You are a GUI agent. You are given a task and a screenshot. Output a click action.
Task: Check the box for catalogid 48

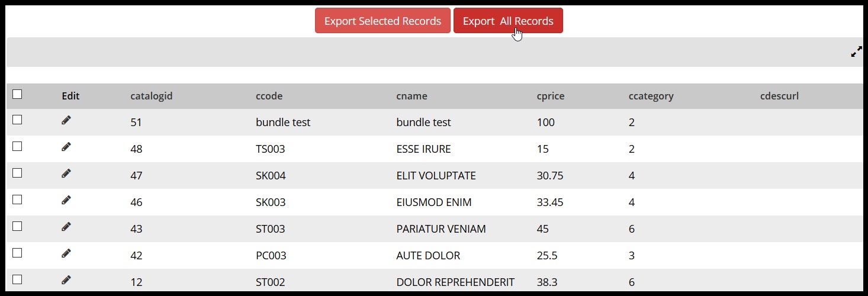point(17,146)
